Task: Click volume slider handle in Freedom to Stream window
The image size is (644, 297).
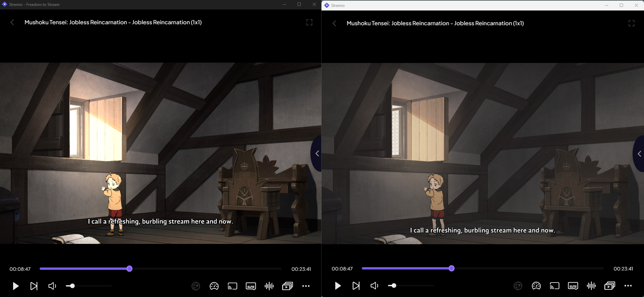Action: (x=72, y=286)
